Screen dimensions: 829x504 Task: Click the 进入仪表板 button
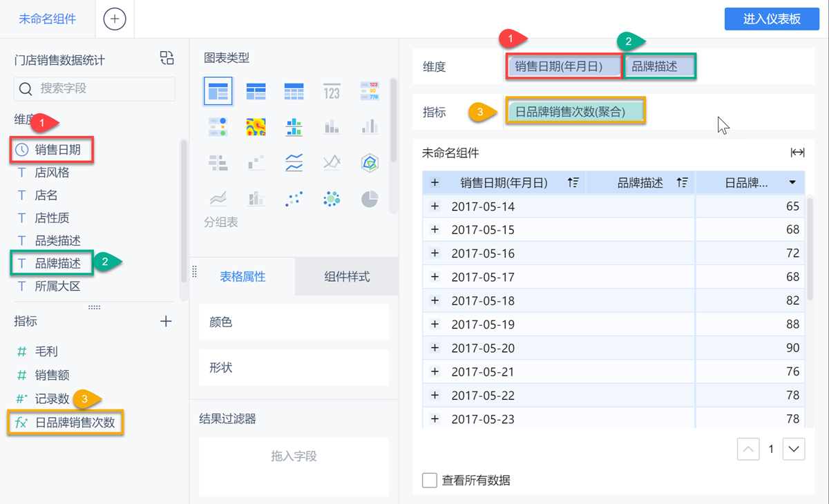772,19
